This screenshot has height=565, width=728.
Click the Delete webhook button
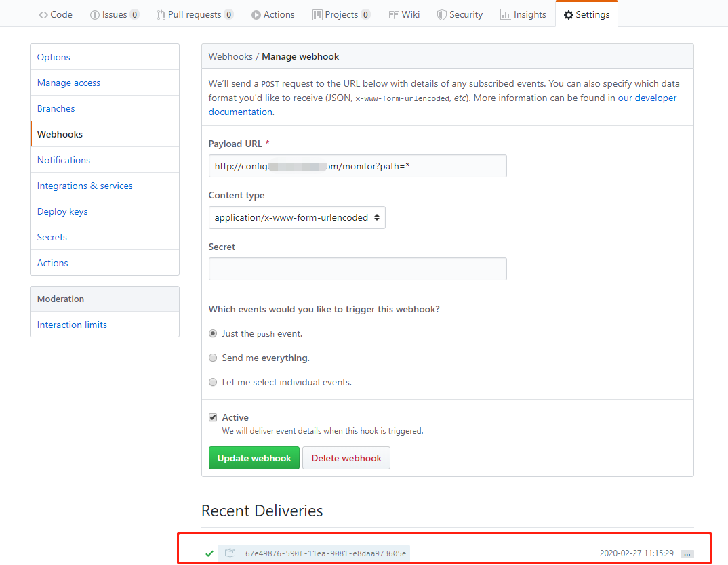click(346, 459)
